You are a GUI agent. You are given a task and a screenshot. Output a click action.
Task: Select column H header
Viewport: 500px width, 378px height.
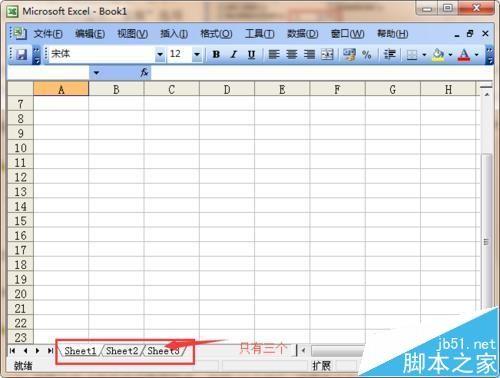pyautogui.click(x=448, y=89)
